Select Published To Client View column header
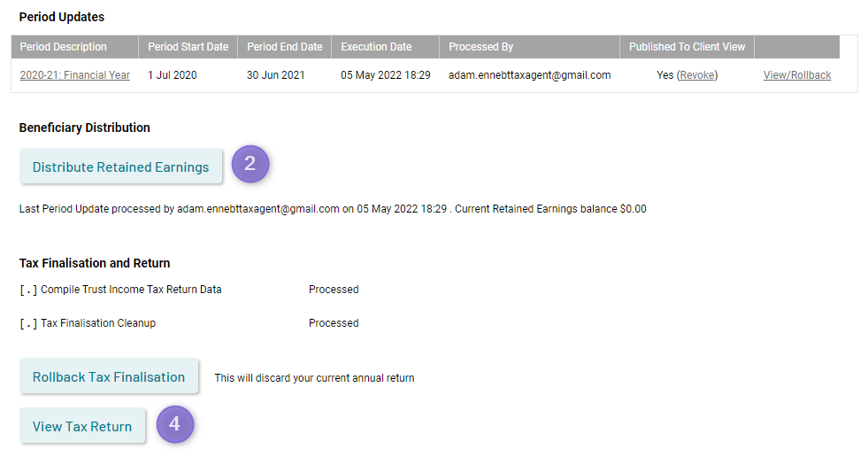Screen dimensions: 868x457 687,47
